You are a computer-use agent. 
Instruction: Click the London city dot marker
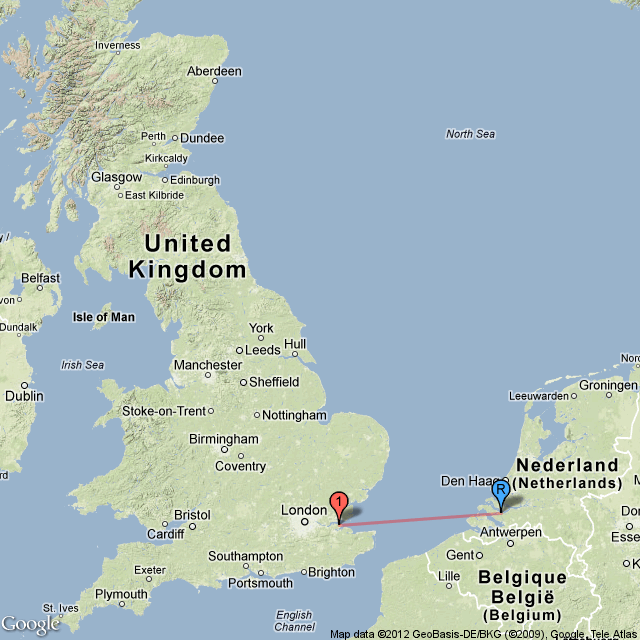tap(304, 522)
